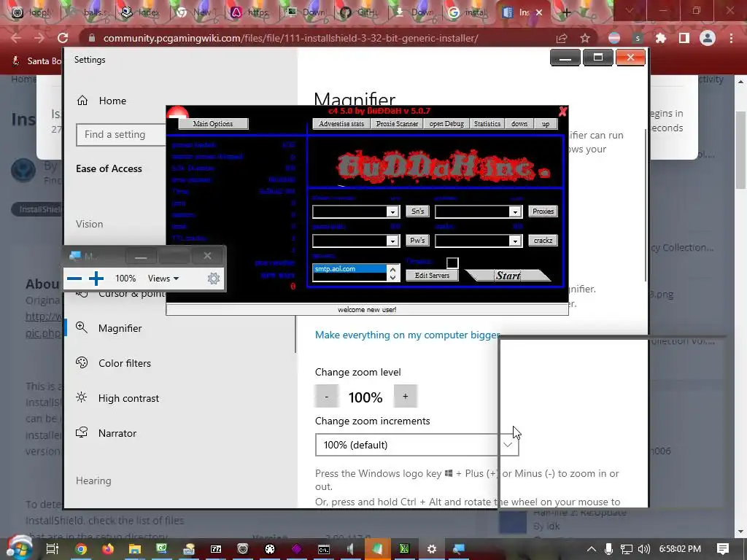Zoom out with the Magnifier toolbar minus icon
The width and height of the screenshot is (747, 560).
click(74, 279)
